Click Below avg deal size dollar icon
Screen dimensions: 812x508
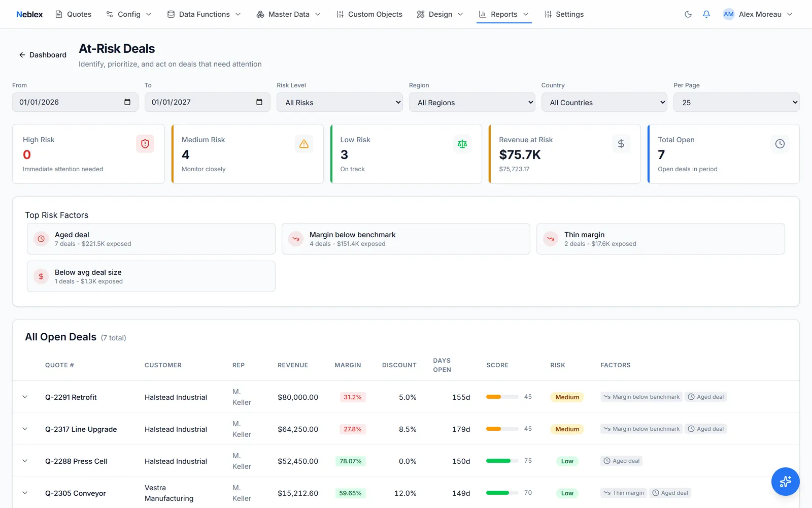pyautogui.click(x=41, y=276)
